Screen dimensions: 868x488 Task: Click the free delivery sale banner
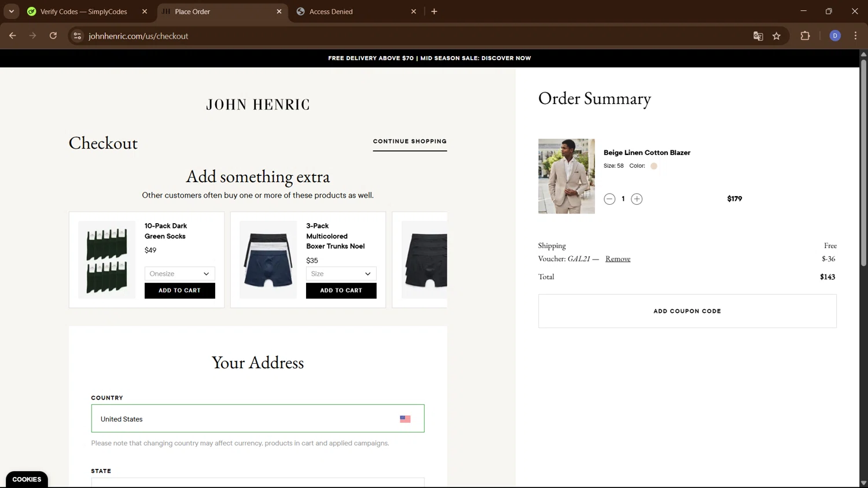429,58
